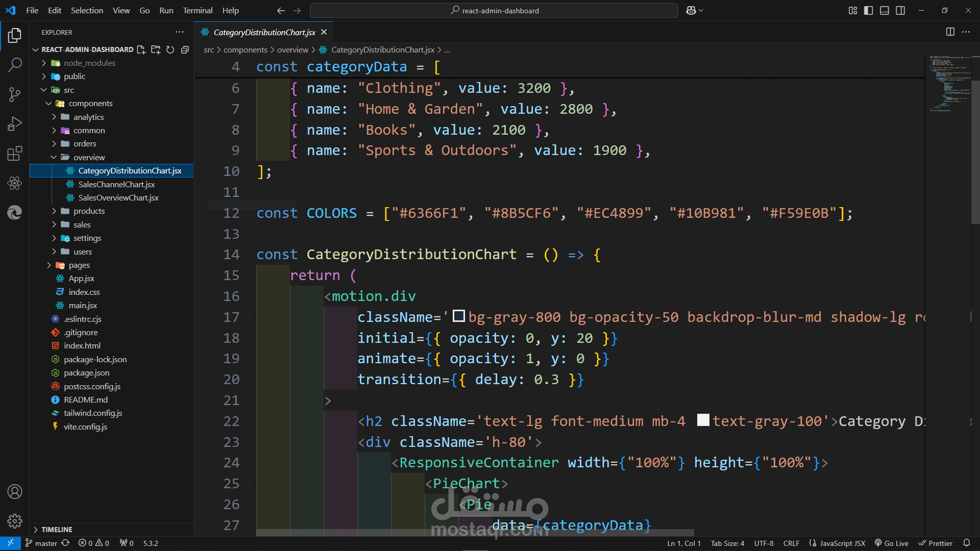Screen dimensions: 980x551
Task: Split the editor to the right
Action: (950, 32)
